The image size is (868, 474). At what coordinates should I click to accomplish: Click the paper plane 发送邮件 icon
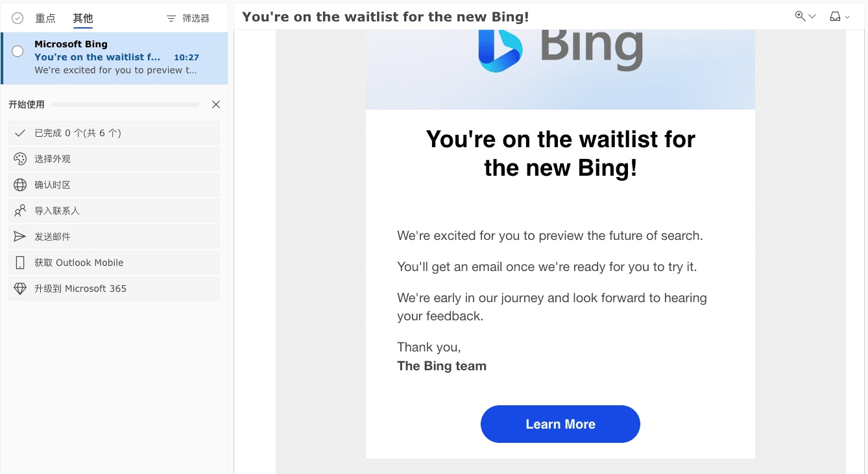click(20, 237)
